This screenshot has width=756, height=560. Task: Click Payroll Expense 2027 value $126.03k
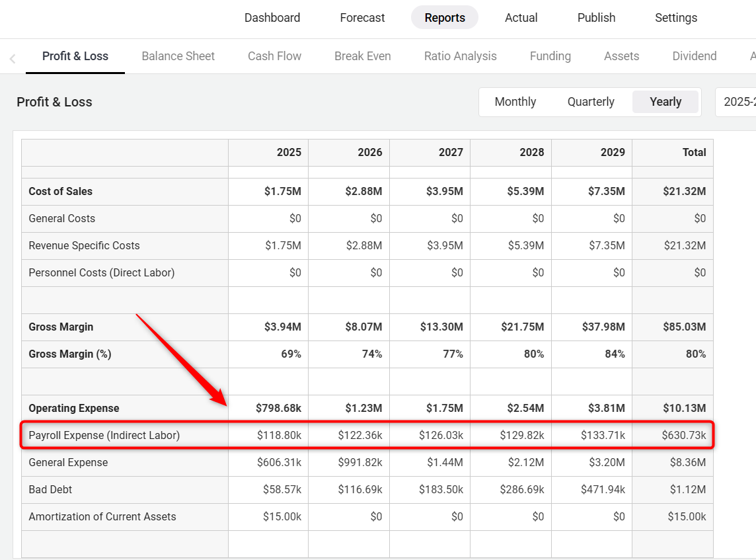tap(441, 436)
